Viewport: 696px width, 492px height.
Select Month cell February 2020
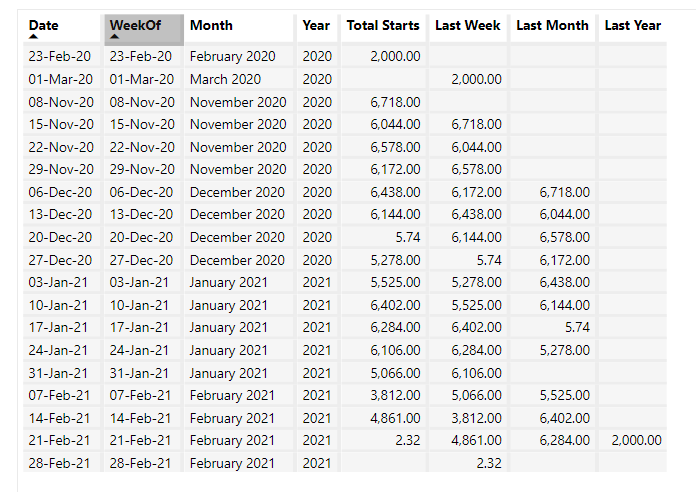coord(233,56)
